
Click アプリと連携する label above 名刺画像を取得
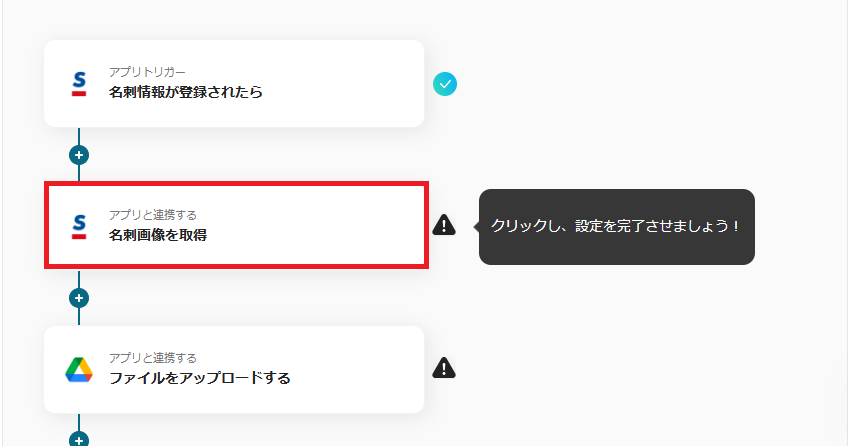tap(152, 215)
